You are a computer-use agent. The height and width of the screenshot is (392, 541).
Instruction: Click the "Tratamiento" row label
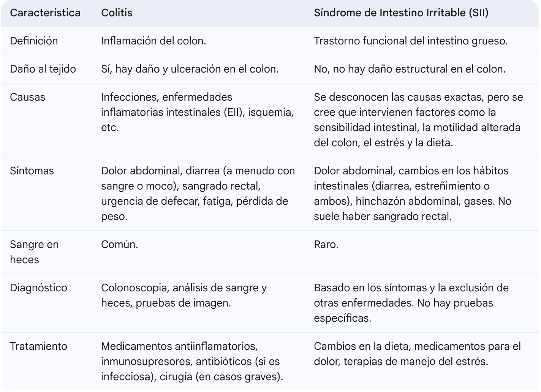pyautogui.click(x=38, y=346)
